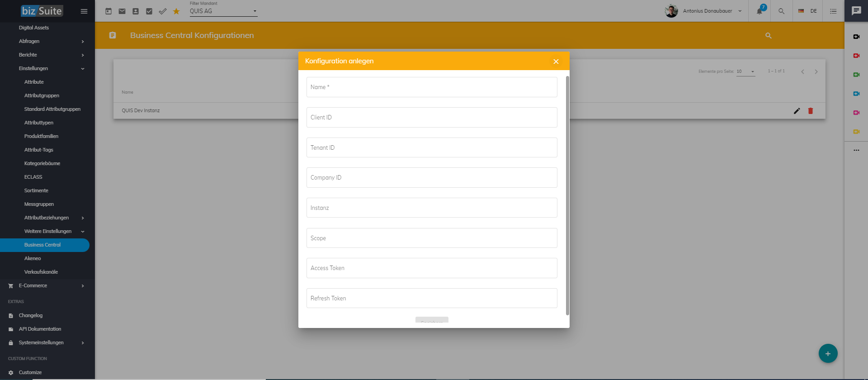Open ECLASS in the sidebar

[33, 177]
